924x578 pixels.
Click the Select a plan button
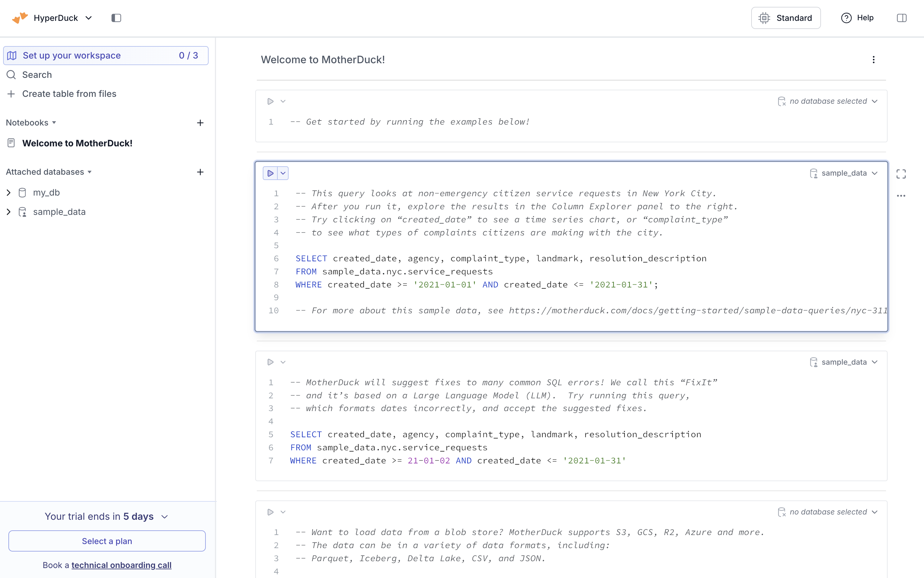[106, 541]
